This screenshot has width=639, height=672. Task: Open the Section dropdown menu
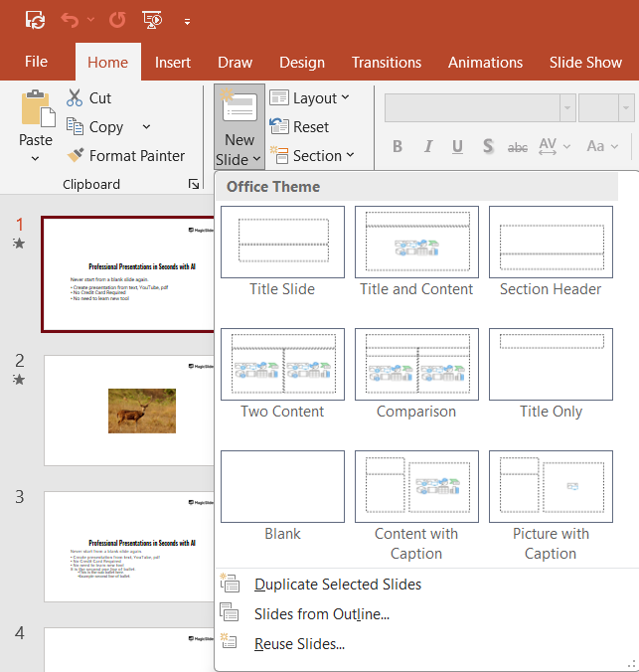point(311,156)
